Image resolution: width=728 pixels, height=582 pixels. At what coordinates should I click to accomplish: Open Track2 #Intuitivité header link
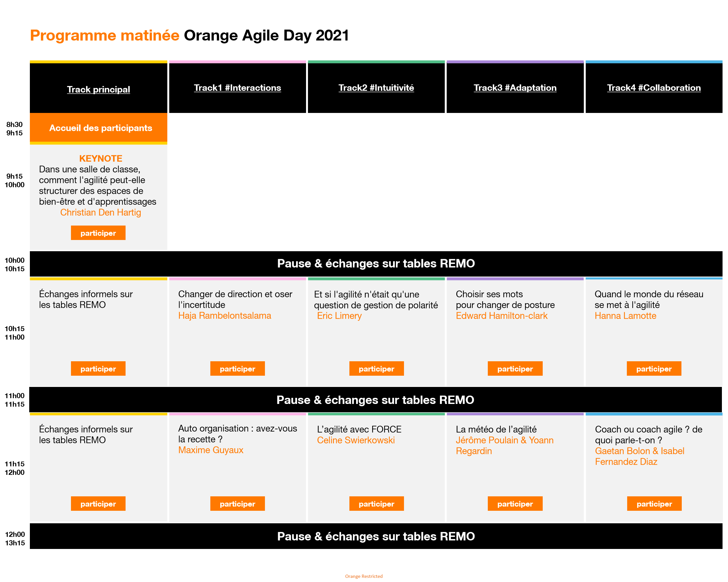[x=376, y=88]
